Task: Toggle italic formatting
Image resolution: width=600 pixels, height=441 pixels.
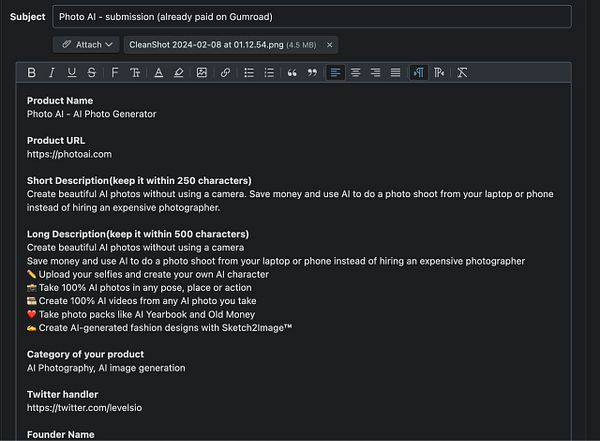Action: point(52,72)
